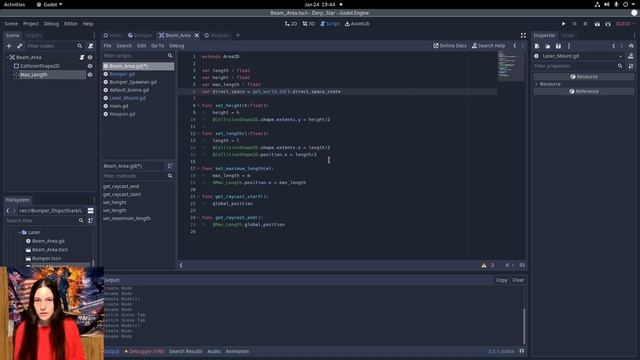The image size is (640, 360).
Task: Add a new node in Scene dock
Action: point(9,46)
